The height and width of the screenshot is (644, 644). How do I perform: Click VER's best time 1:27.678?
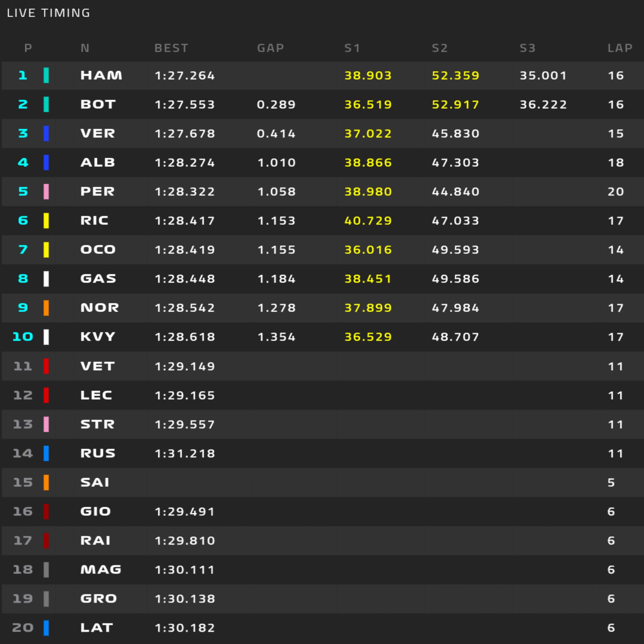(185, 134)
